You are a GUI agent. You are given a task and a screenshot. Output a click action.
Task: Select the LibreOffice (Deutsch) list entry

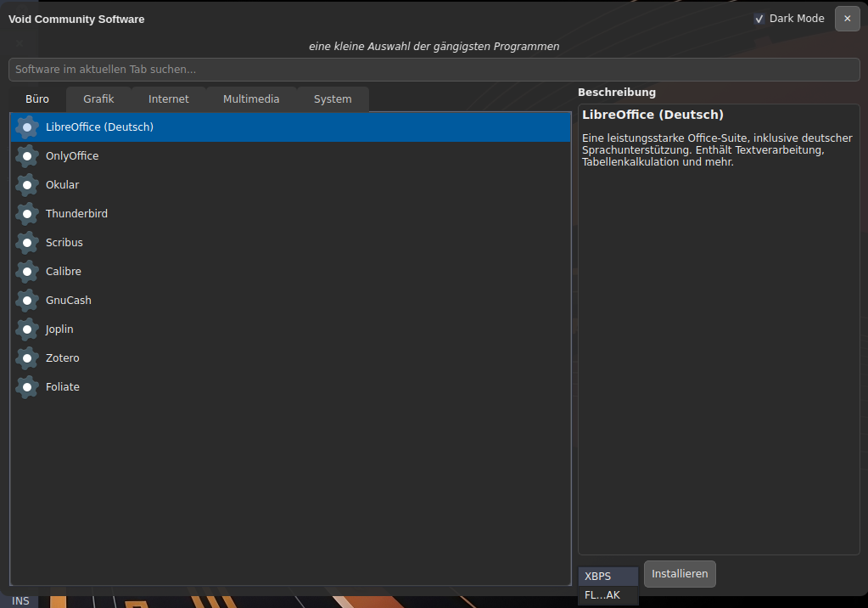tap(99, 127)
